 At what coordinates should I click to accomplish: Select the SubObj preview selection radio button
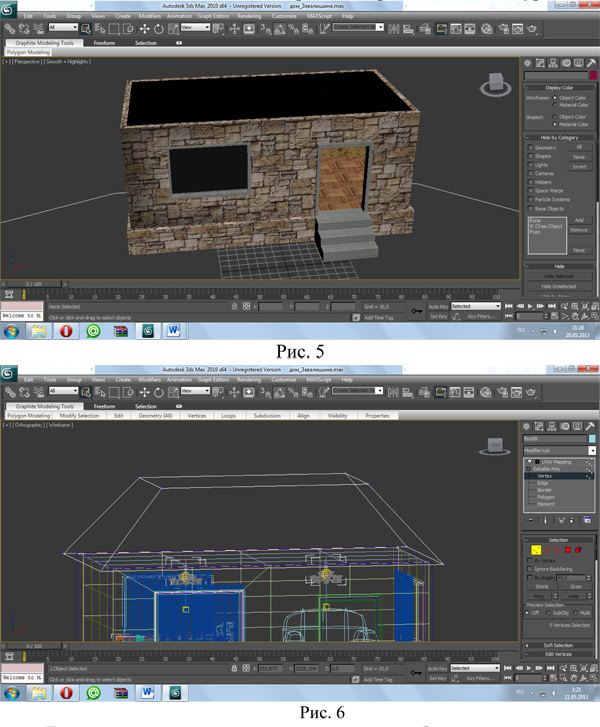tap(549, 613)
